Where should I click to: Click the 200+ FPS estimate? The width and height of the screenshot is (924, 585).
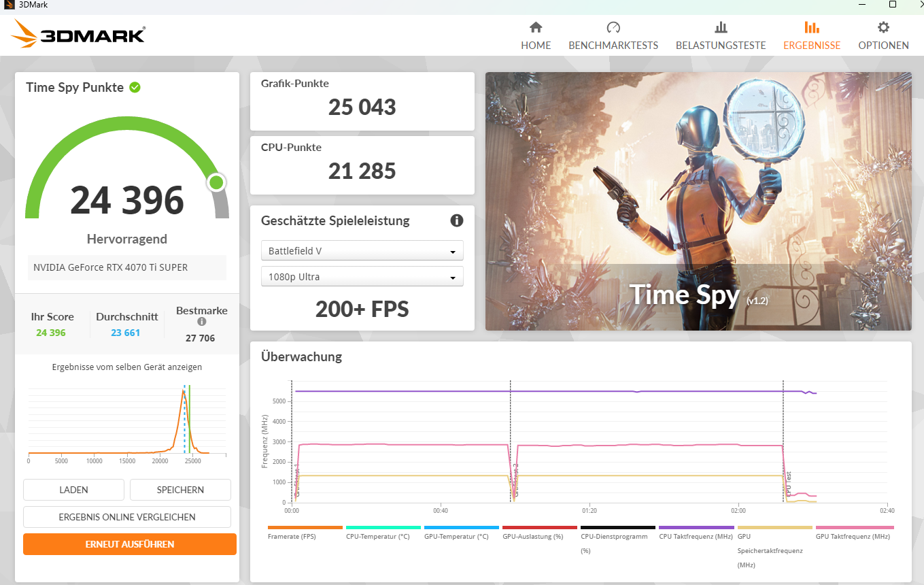362,310
